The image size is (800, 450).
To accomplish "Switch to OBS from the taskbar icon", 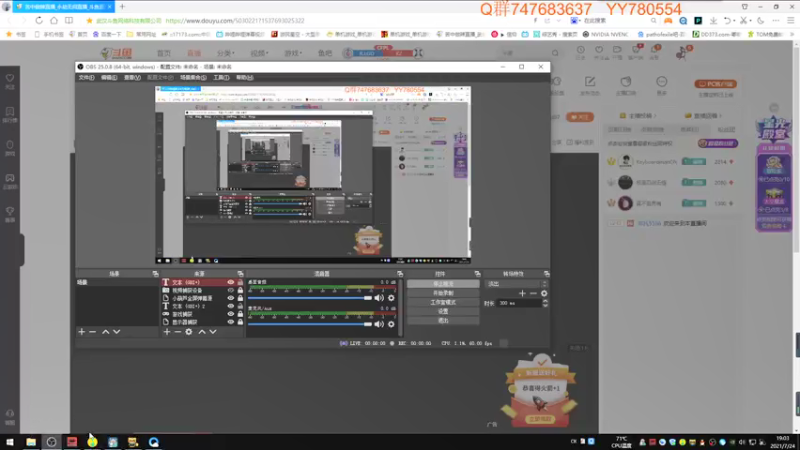I will pyautogui.click(x=52, y=442).
